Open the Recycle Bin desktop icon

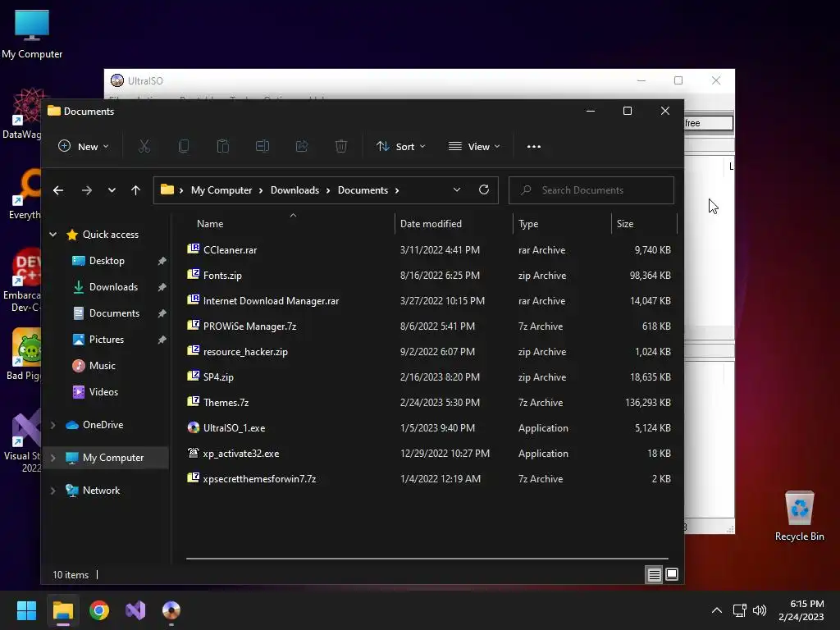click(799, 515)
